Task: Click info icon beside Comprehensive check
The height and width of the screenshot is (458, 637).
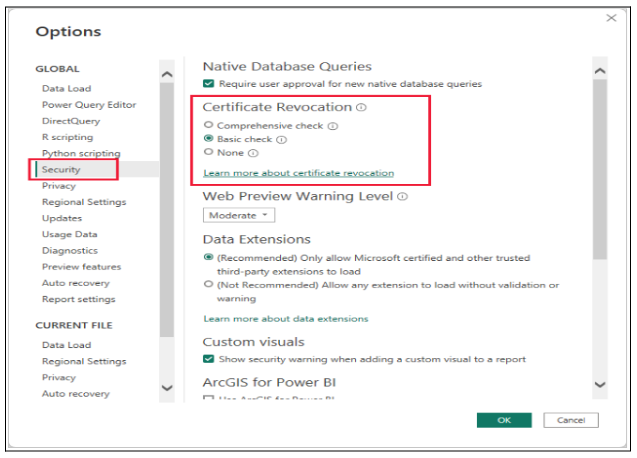Action: tap(333, 126)
